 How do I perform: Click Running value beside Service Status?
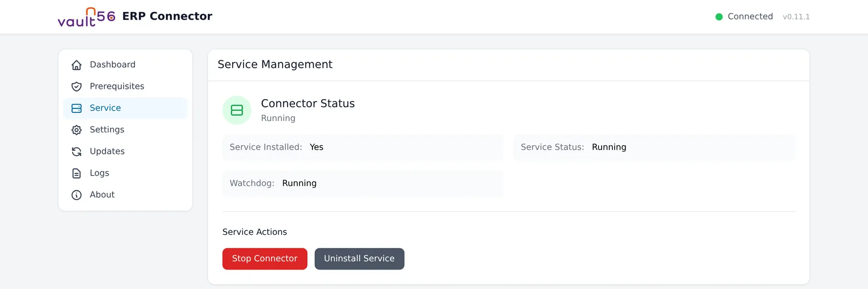[x=609, y=147]
